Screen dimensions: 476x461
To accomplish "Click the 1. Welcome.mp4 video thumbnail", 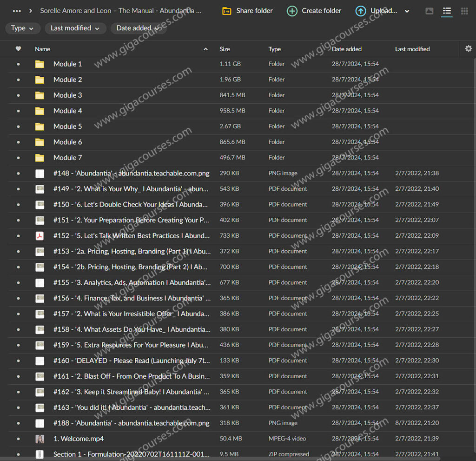I will tap(40, 439).
